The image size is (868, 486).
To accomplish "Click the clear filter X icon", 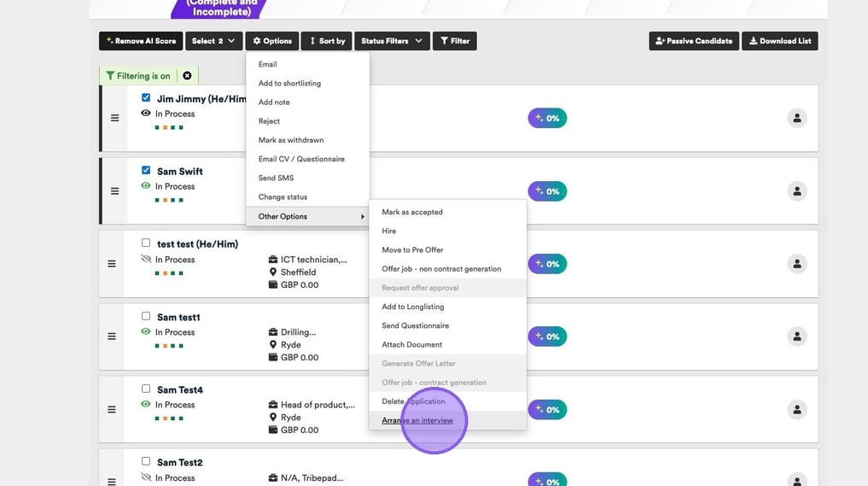I will tap(187, 76).
